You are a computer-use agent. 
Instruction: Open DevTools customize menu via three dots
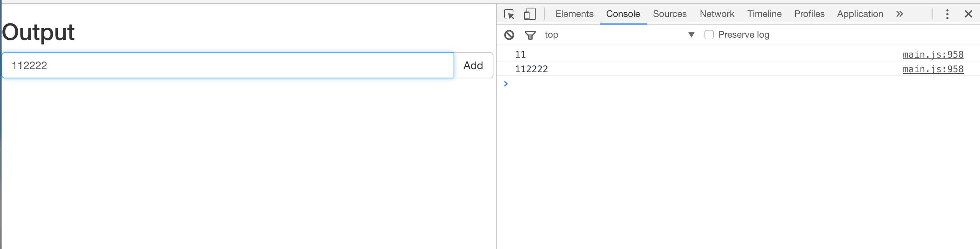[948, 14]
